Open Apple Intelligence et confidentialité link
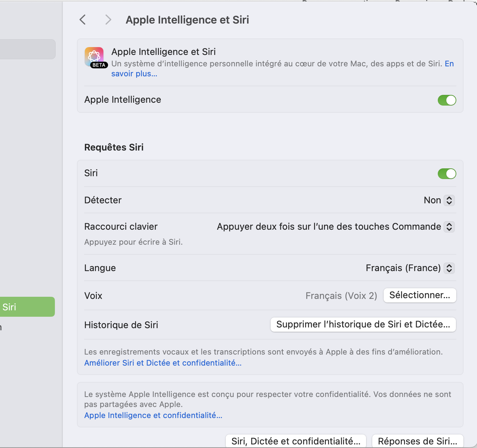The image size is (477, 448). pyautogui.click(x=153, y=415)
